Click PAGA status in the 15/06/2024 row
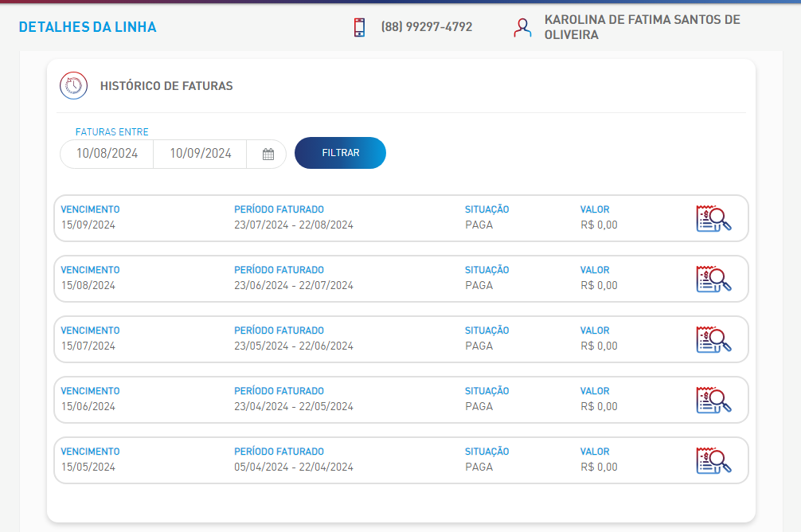Screen dimensions: 801x532 coord(479,406)
